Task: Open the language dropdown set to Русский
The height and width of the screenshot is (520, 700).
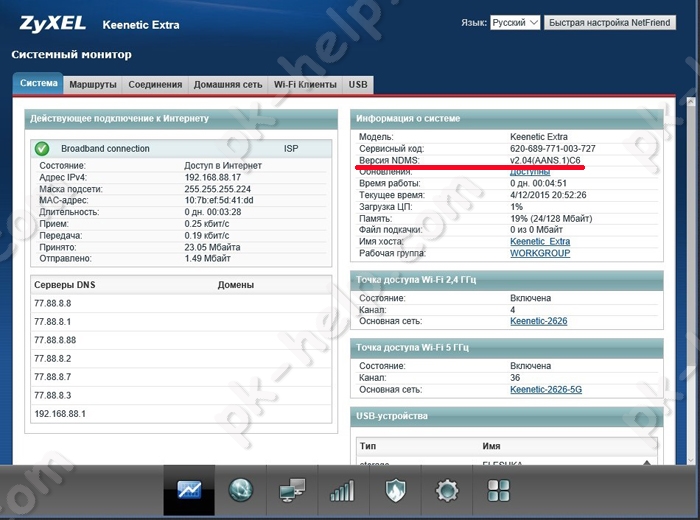Action: (515, 23)
